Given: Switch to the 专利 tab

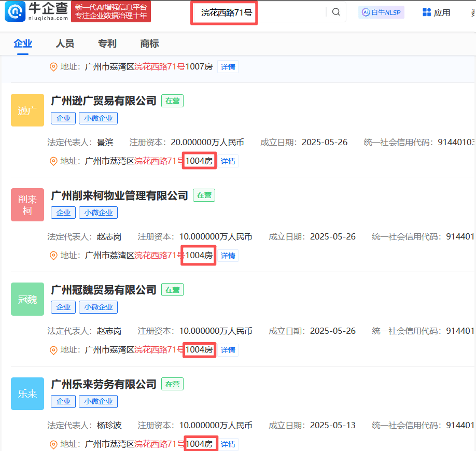Looking at the screenshot, I should (x=107, y=44).
